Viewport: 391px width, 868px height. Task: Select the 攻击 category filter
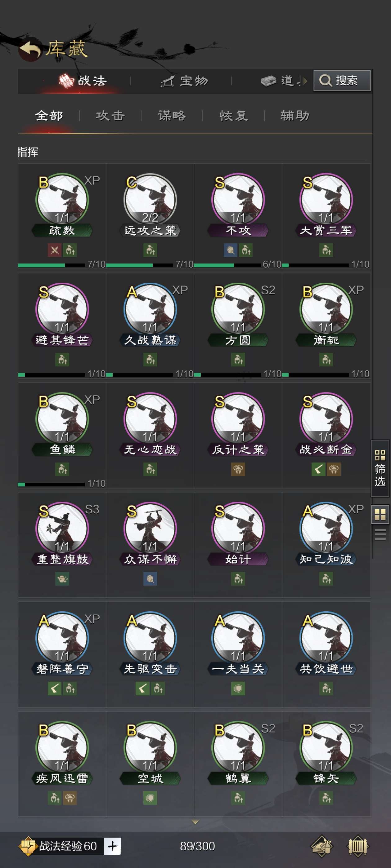(x=110, y=116)
